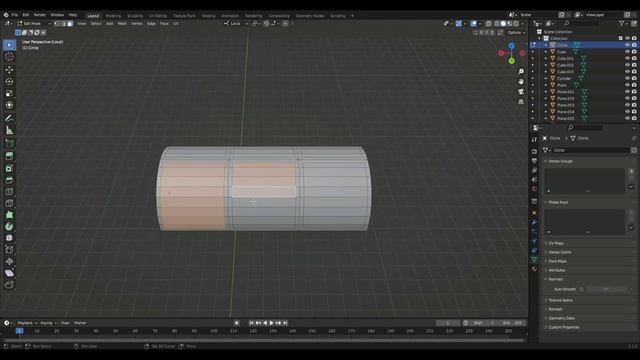Select the Extrude Region tool
The height and width of the screenshot is (360, 640).
[9, 156]
